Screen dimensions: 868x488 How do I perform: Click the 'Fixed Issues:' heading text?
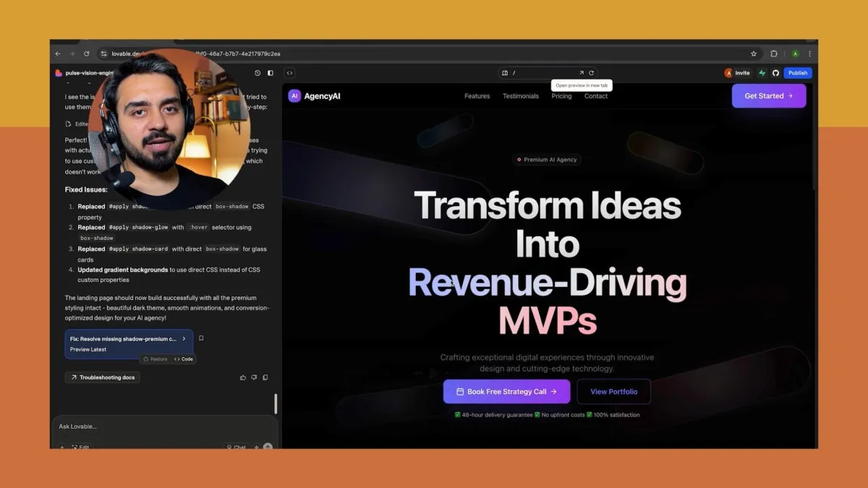tap(86, 190)
